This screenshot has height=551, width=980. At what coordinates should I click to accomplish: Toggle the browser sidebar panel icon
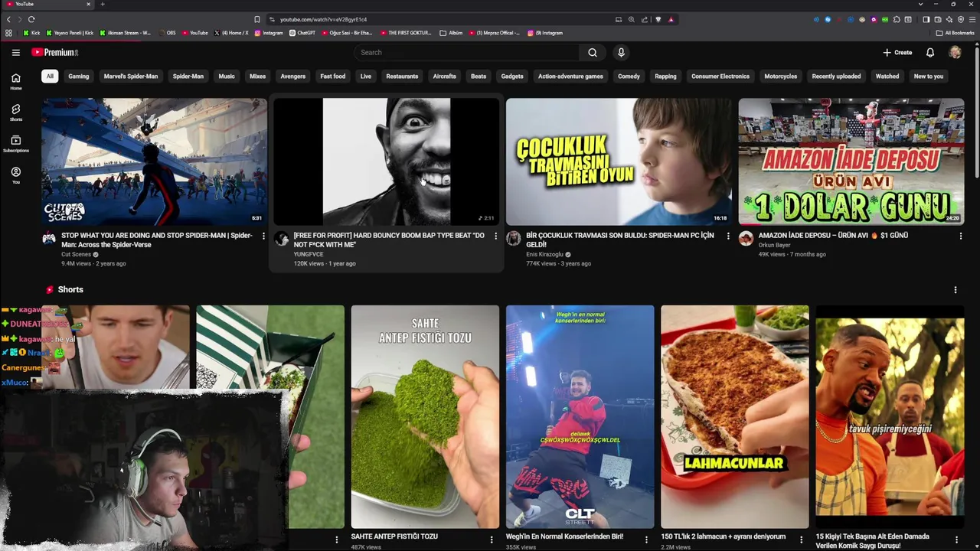pos(926,19)
